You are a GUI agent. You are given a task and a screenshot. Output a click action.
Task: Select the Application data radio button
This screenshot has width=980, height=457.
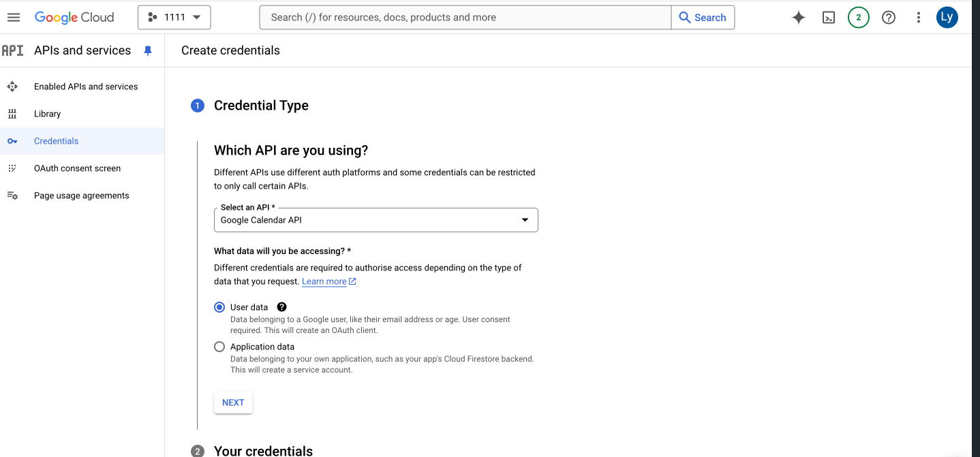tap(219, 347)
